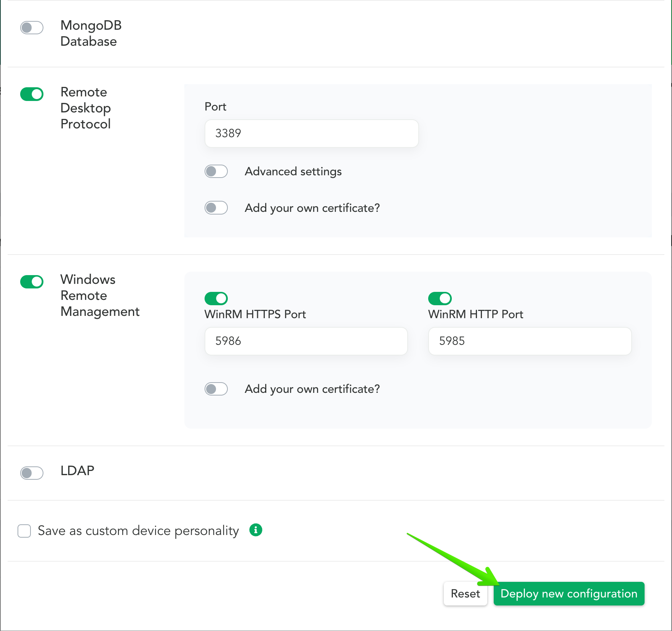
Task: Click the 'Remote Desktop Protocol' label
Action: (x=86, y=108)
